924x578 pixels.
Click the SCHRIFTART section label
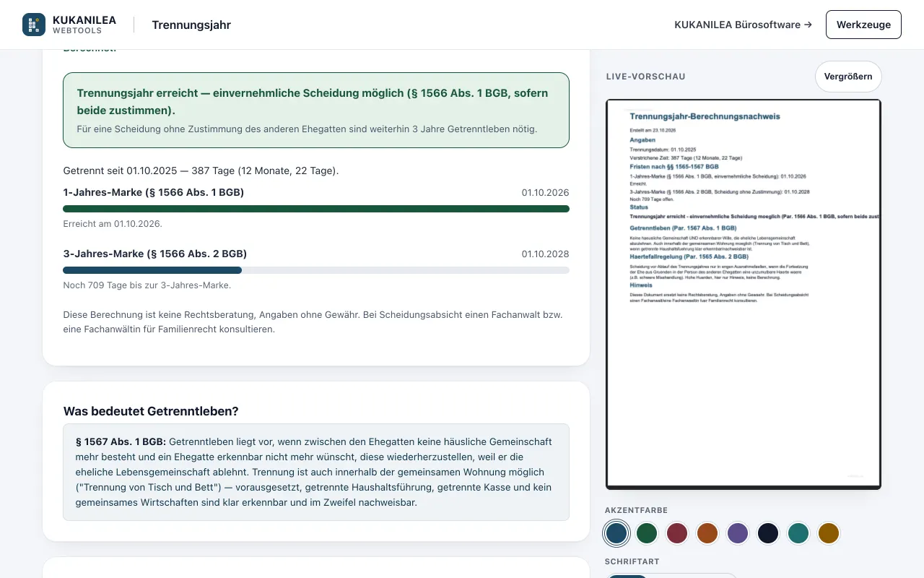point(632,561)
